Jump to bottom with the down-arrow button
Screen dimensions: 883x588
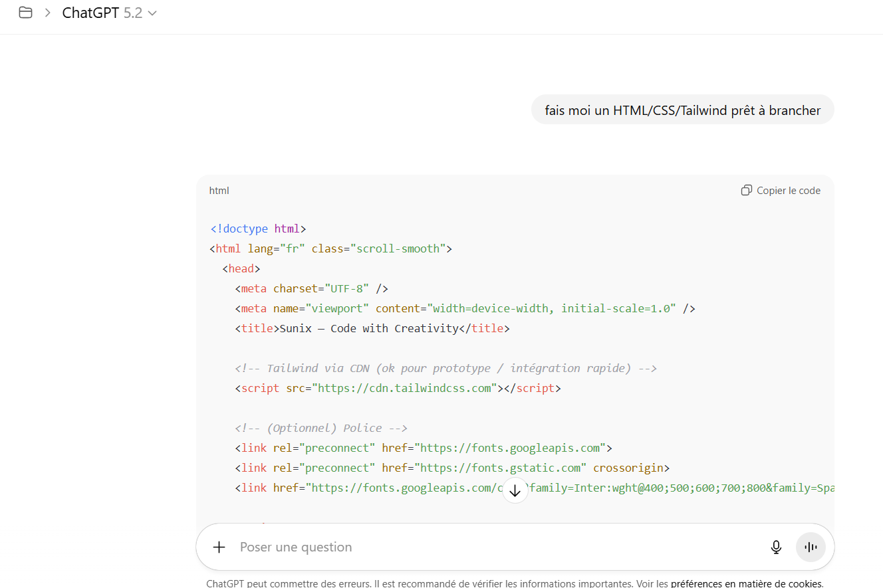[515, 491]
